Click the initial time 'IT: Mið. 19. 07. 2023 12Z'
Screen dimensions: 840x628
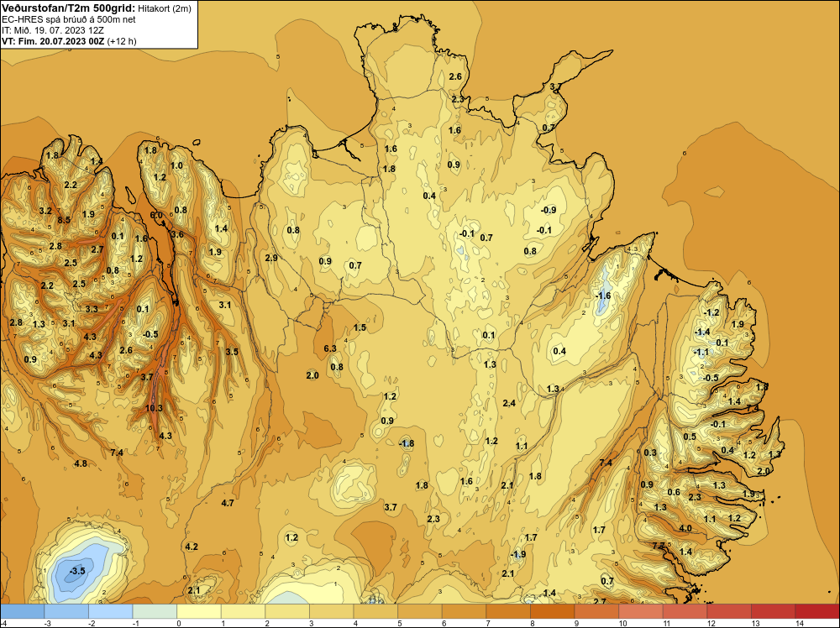52,30
